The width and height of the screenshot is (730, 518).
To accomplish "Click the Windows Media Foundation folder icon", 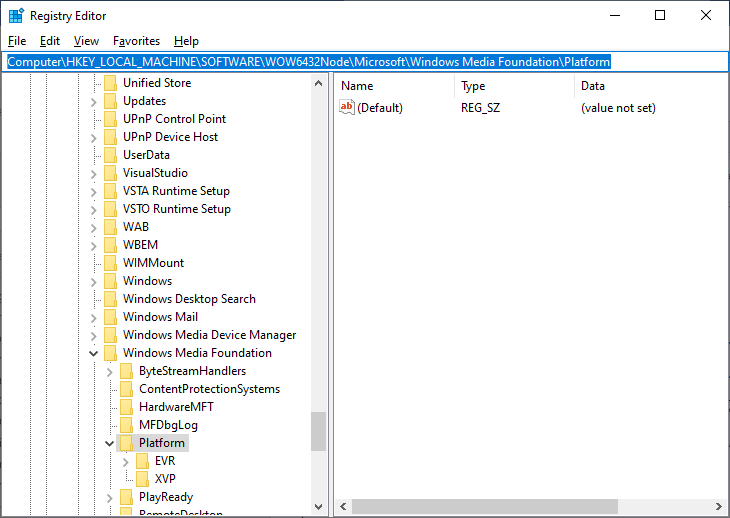I will tap(110, 353).
